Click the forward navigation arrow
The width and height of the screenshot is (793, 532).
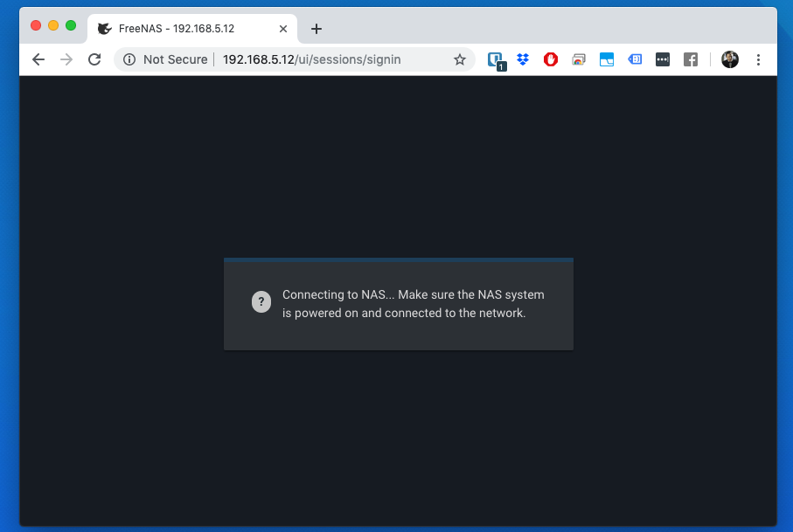(x=66, y=59)
